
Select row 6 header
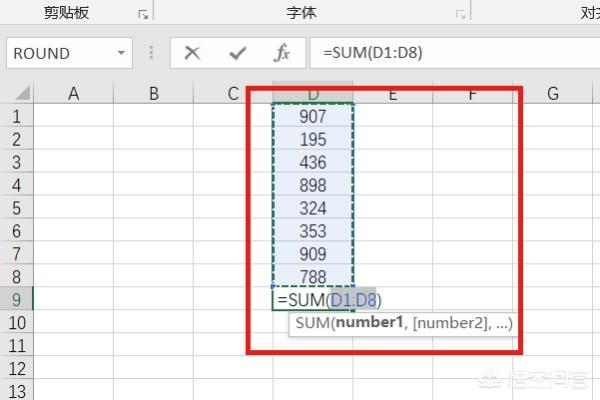tap(16, 230)
